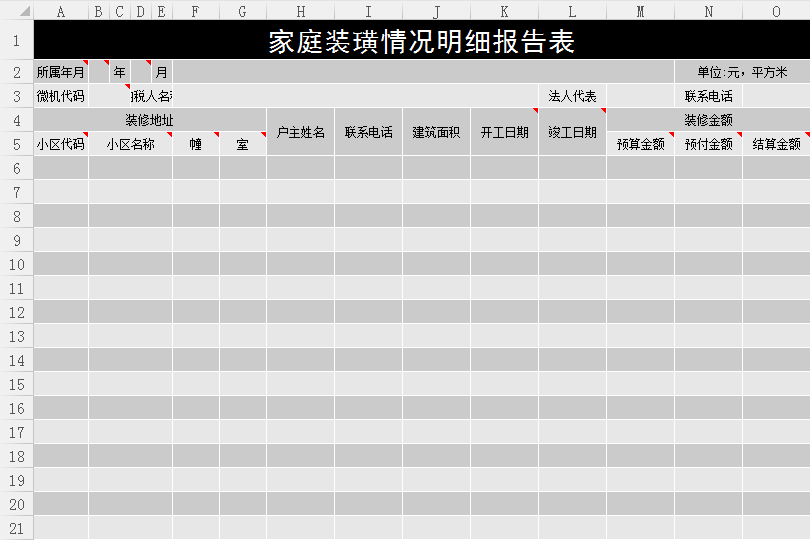
Task: Click the select-all corner box
Action: 16,12
